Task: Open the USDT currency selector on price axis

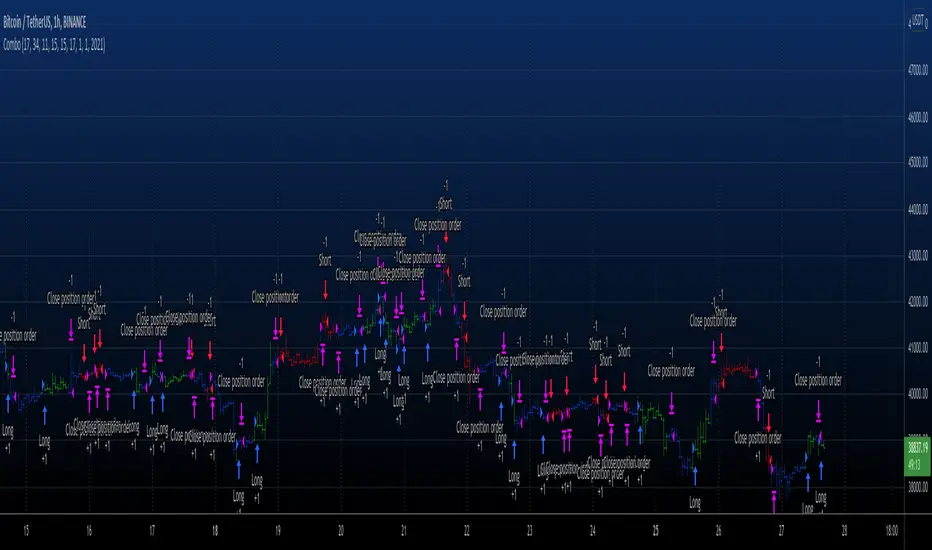Action: click(x=918, y=21)
